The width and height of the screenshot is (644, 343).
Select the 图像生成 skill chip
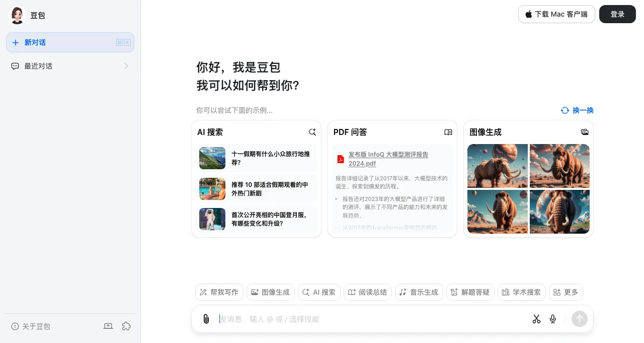(x=271, y=292)
